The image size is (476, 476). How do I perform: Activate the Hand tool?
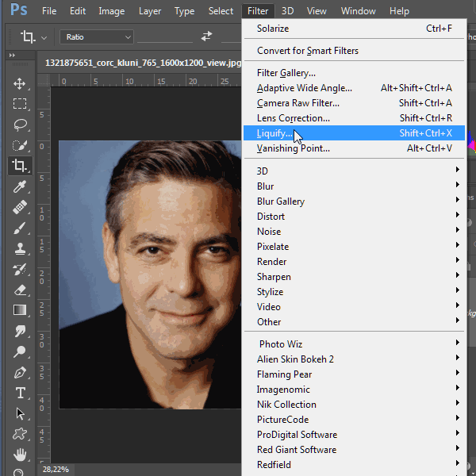(20, 455)
